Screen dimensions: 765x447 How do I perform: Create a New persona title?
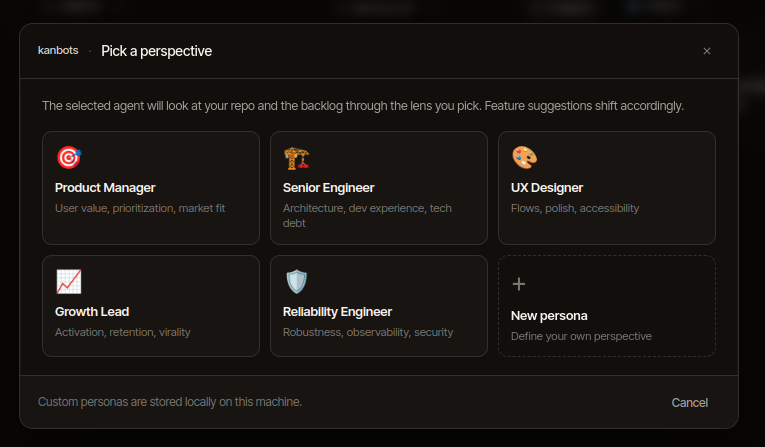coord(549,316)
